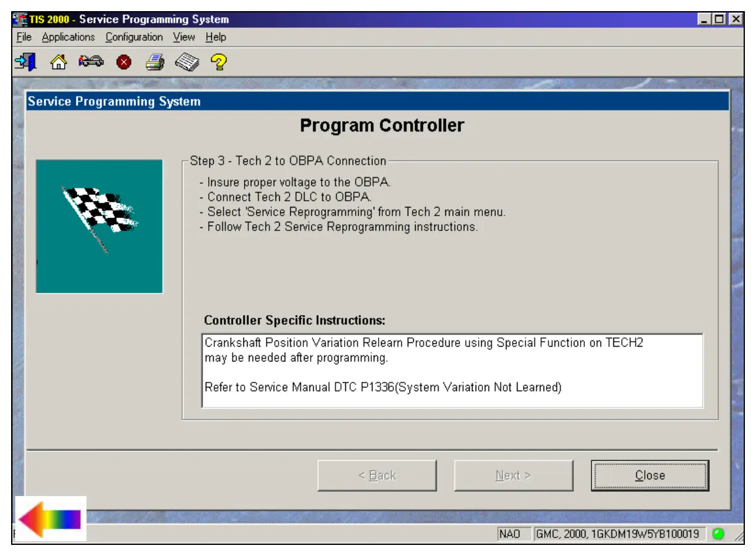Click the exit door toolbar icon
This screenshot has width=756, height=556.
[x=25, y=62]
